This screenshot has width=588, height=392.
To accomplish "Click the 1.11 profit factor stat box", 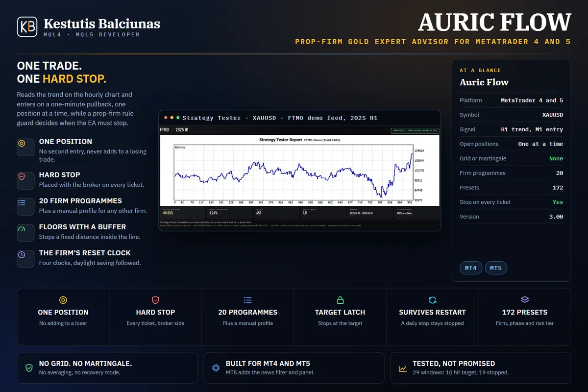I will coord(323,213).
